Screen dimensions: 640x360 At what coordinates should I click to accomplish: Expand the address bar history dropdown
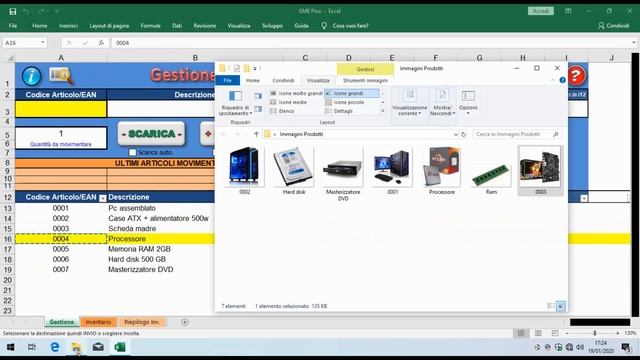pyautogui.click(x=456, y=134)
